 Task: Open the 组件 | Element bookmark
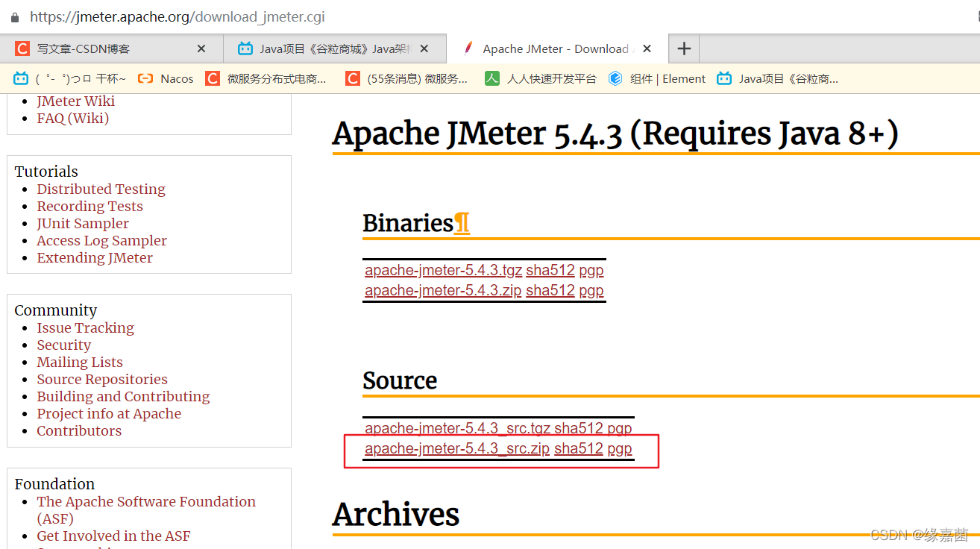tap(657, 78)
